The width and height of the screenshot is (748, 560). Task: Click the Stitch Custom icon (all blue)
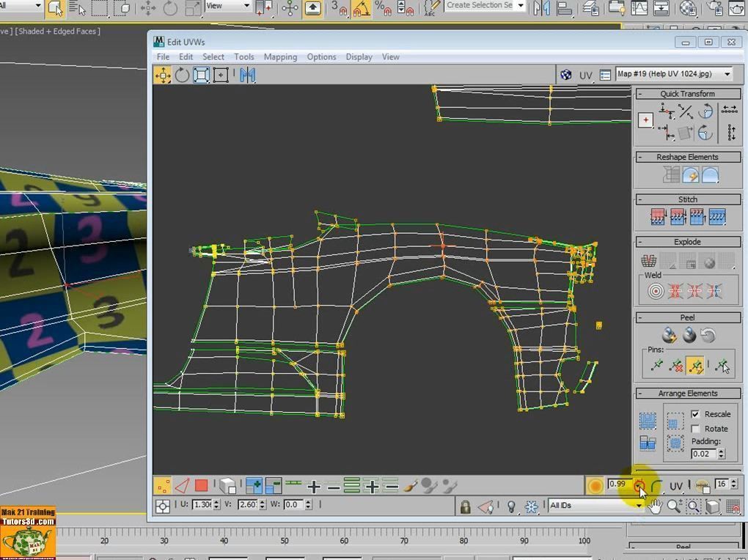(x=717, y=217)
